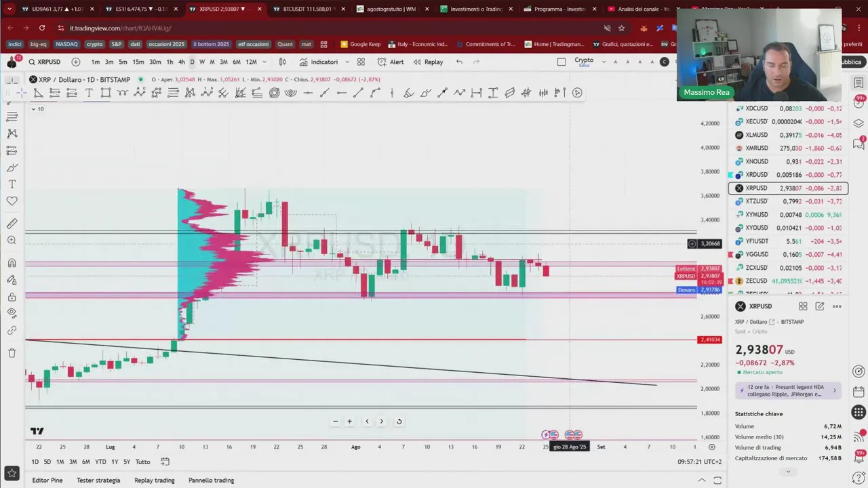Open the heart favorites icon in sidebar
868x488 pixels.
click(12, 201)
